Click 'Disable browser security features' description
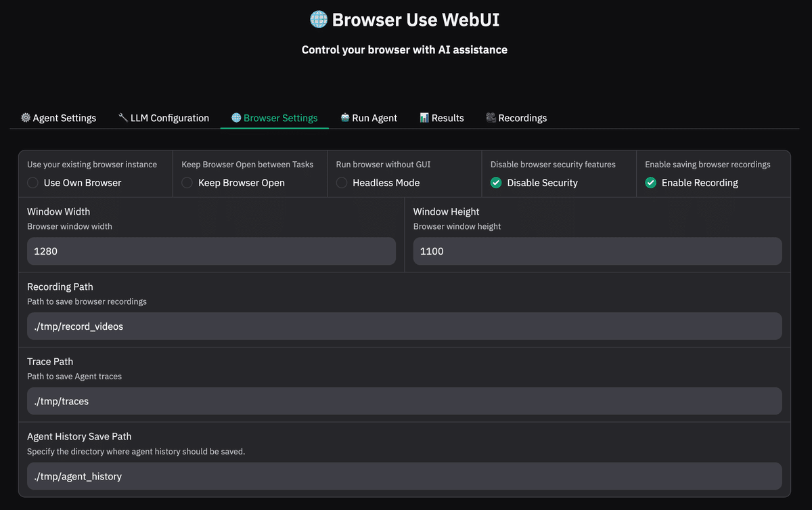Screen dimensions: 812x510 (553, 165)
